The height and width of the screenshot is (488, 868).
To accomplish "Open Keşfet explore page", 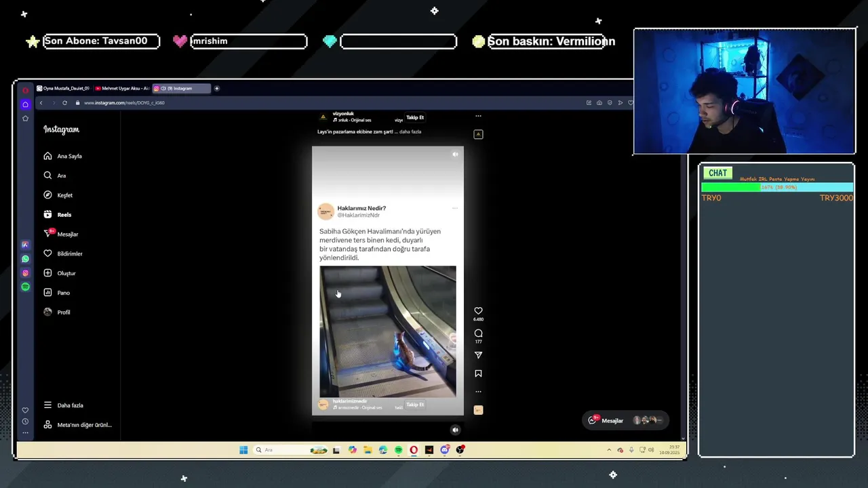I will pyautogui.click(x=58, y=195).
